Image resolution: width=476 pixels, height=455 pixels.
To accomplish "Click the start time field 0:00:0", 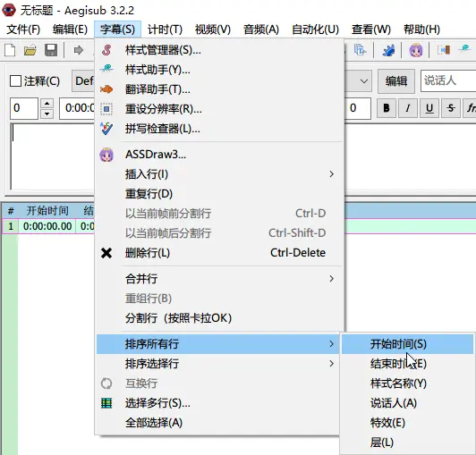I will tap(77, 108).
